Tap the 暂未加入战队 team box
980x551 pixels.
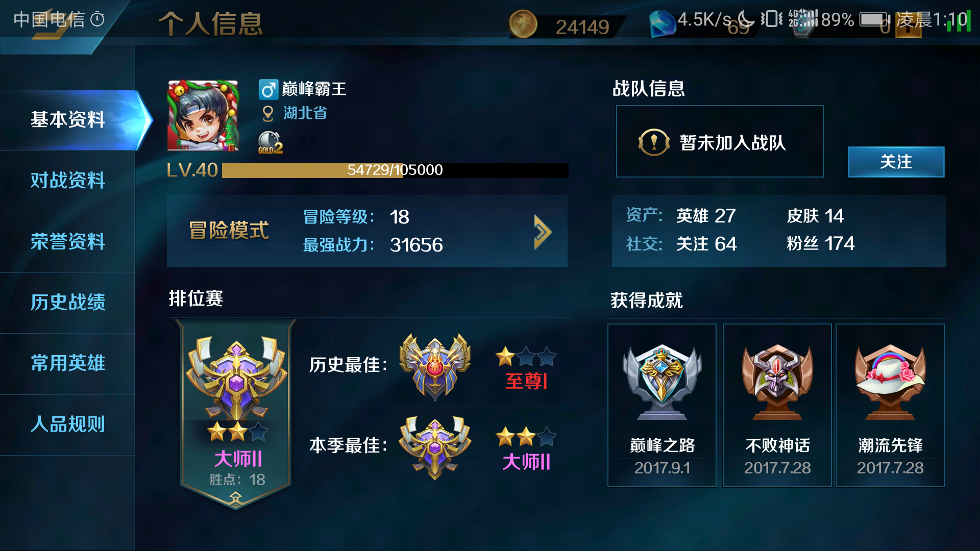tap(720, 141)
